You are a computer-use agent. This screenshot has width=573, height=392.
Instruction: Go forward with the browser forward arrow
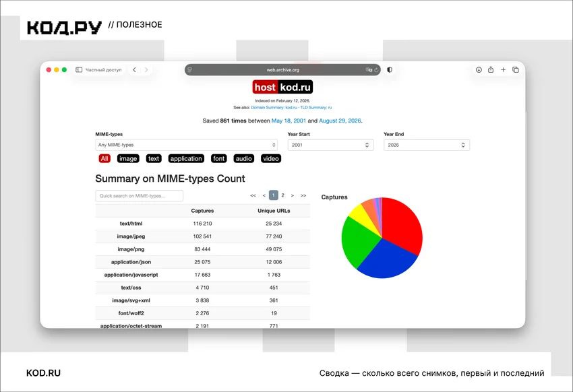(x=146, y=70)
